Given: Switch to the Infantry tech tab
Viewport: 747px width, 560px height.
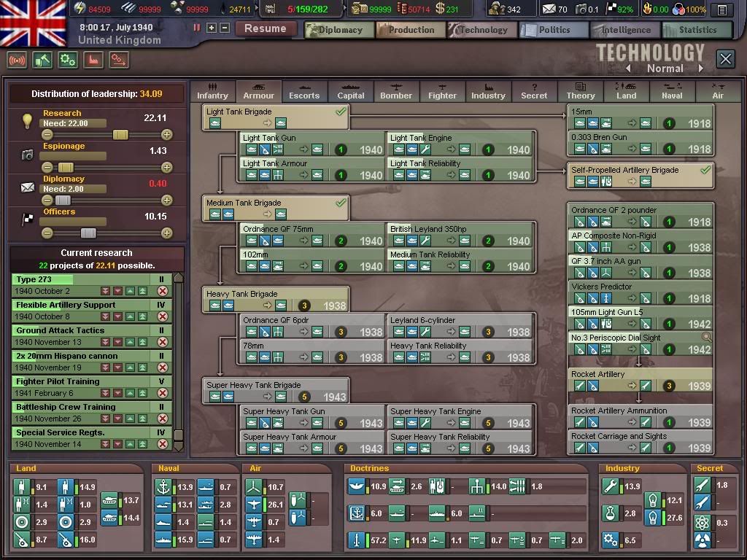Looking at the screenshot, I should pyautogui.click(x=212, y=91).
